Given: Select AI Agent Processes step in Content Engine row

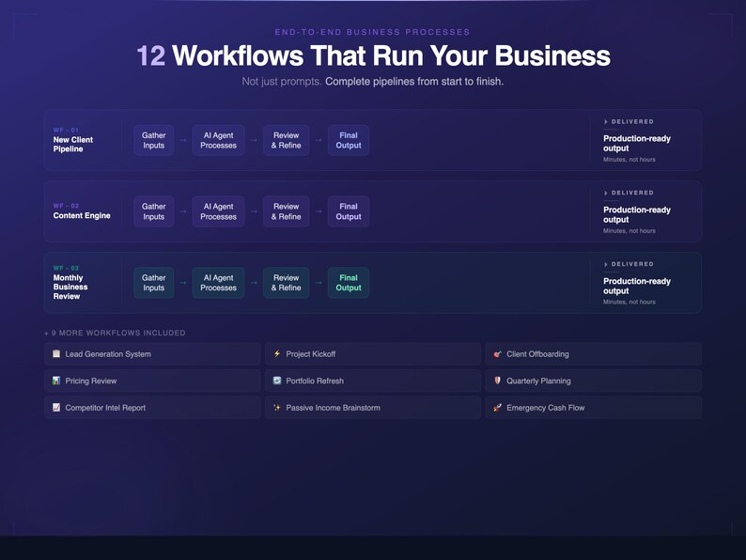Looking at the screenshot, I should pos(218,211).
